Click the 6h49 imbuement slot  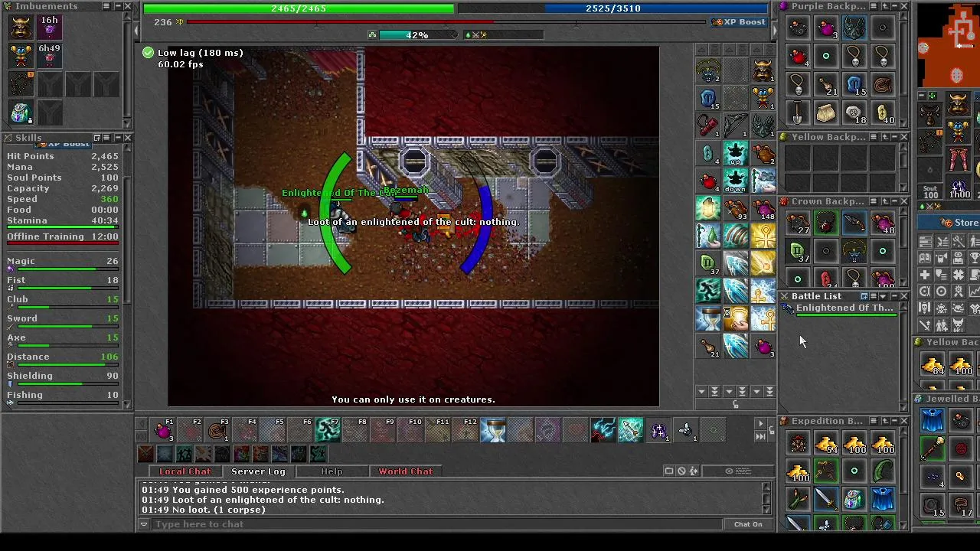coord(49,55)
